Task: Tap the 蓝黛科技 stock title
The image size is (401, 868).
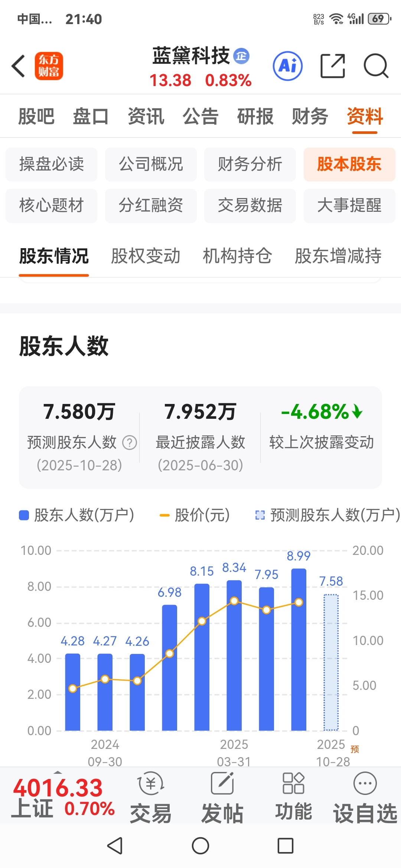Action: (x=191, y=56)
